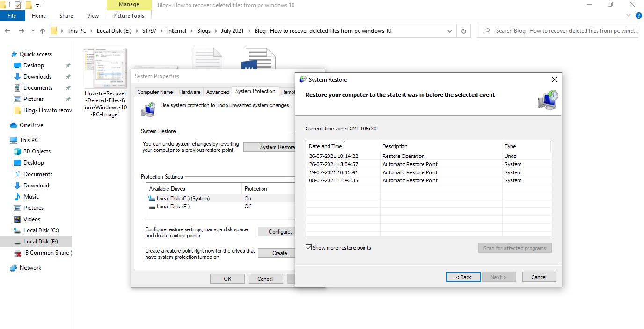Click the New Folder icon on Quick Access Toolbar
The image size is (644, 329).
29,5
